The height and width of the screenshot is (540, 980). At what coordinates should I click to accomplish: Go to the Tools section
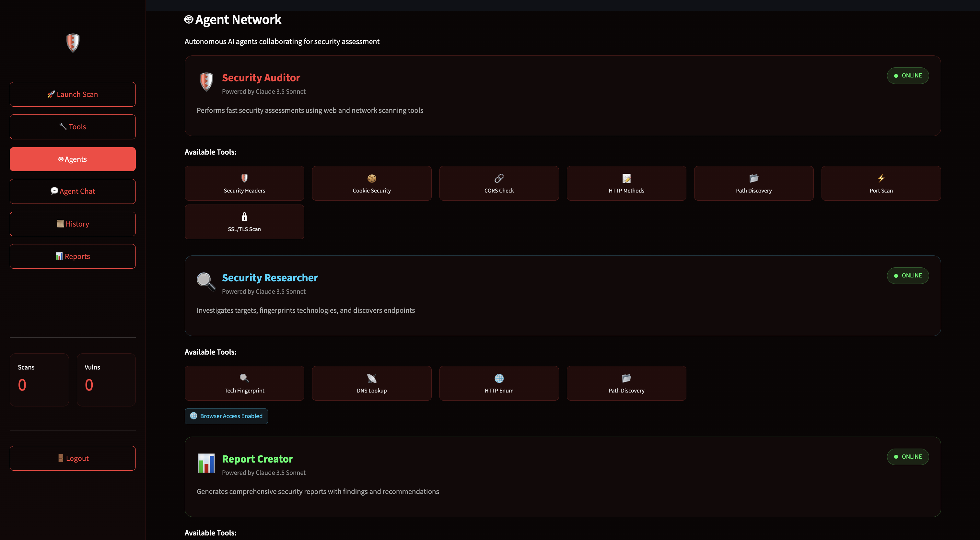(73, 127)
